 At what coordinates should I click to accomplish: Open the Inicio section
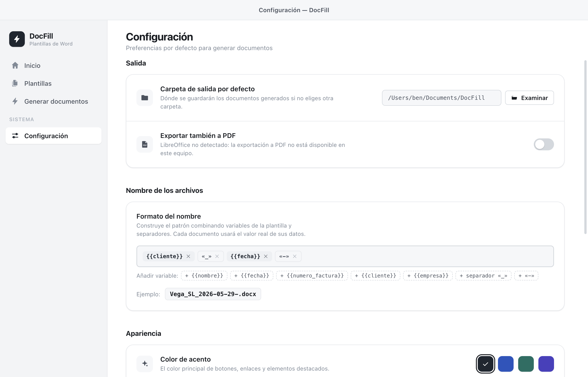(53, 65)
